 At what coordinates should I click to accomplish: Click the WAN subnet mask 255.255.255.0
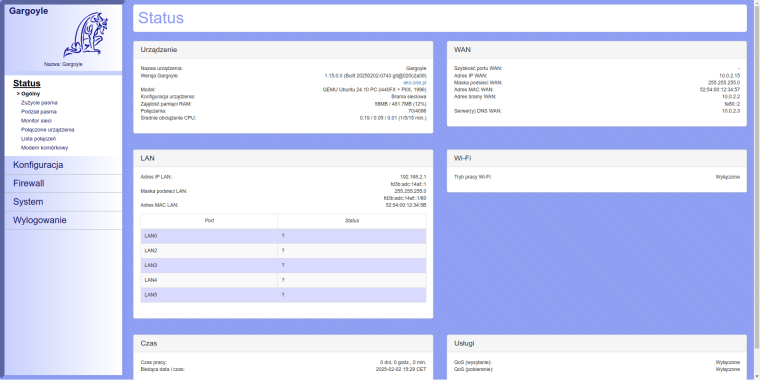pos(724,82)
